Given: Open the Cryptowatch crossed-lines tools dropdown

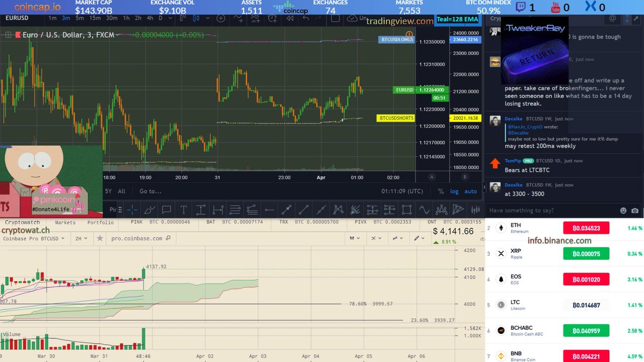Looking at the screenshot, I should tap(376, 238).
